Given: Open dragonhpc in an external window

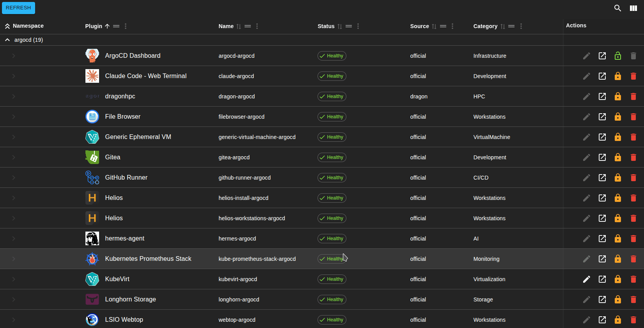Looking at the screenshot, I should 602,96.
